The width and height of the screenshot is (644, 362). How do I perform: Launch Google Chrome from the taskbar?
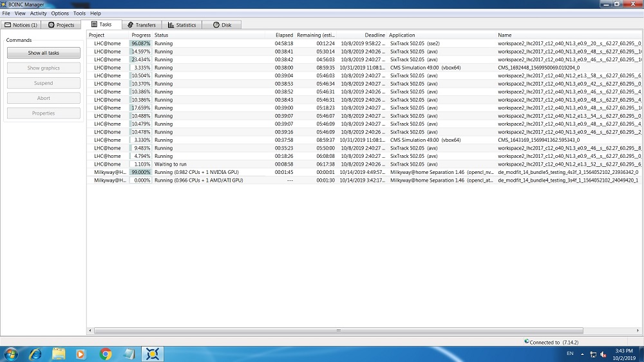[106, 354]
